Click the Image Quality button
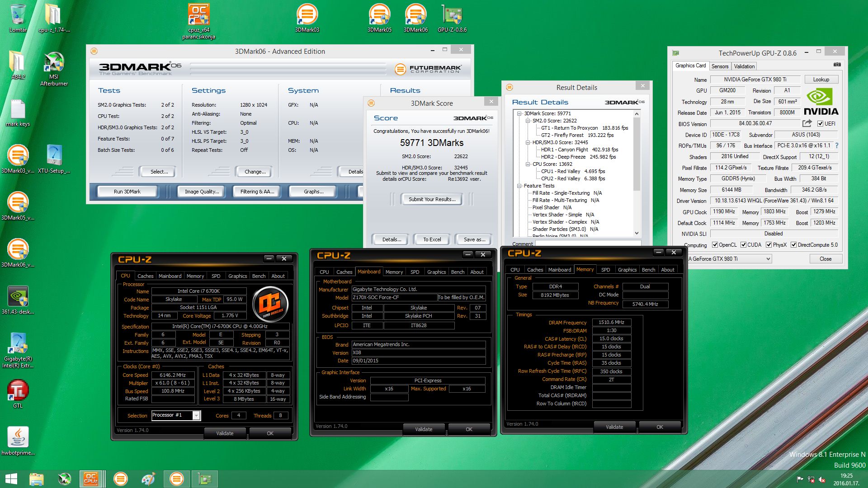This screenshot has width=868, height=488. (x=202, y=192)
